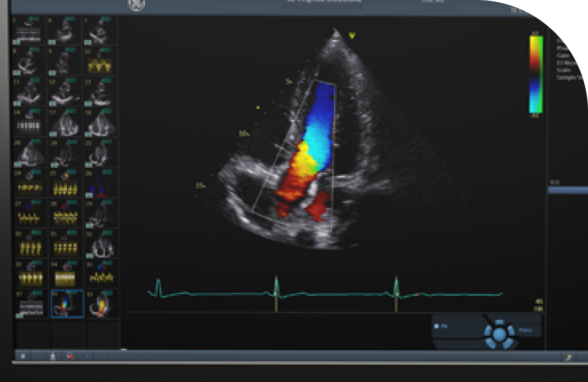Click the upper-left trackball segment
This screenshot has height=382, width=588.
(489, 330)
